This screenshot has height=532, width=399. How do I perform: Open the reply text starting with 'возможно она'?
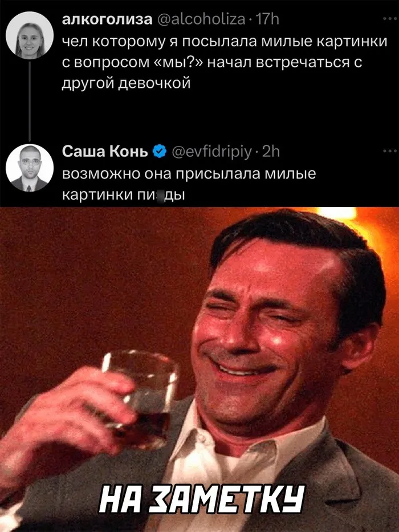(189, 184)
